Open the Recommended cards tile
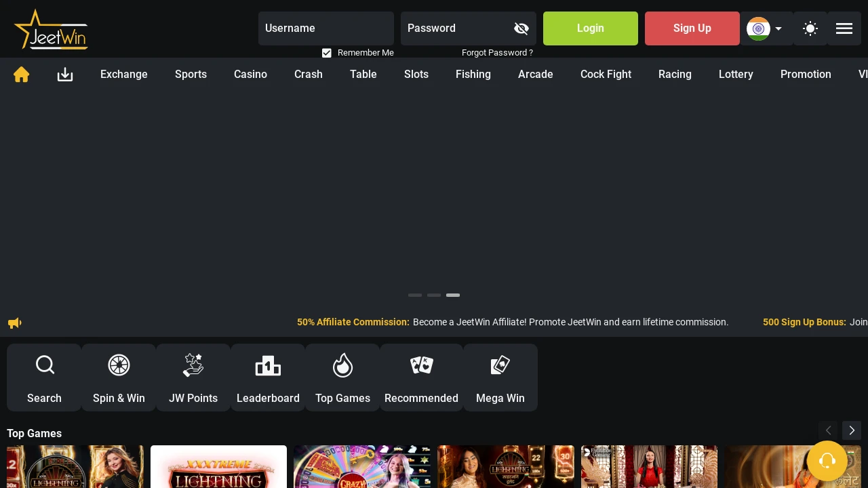 click(x=421, y=378)
